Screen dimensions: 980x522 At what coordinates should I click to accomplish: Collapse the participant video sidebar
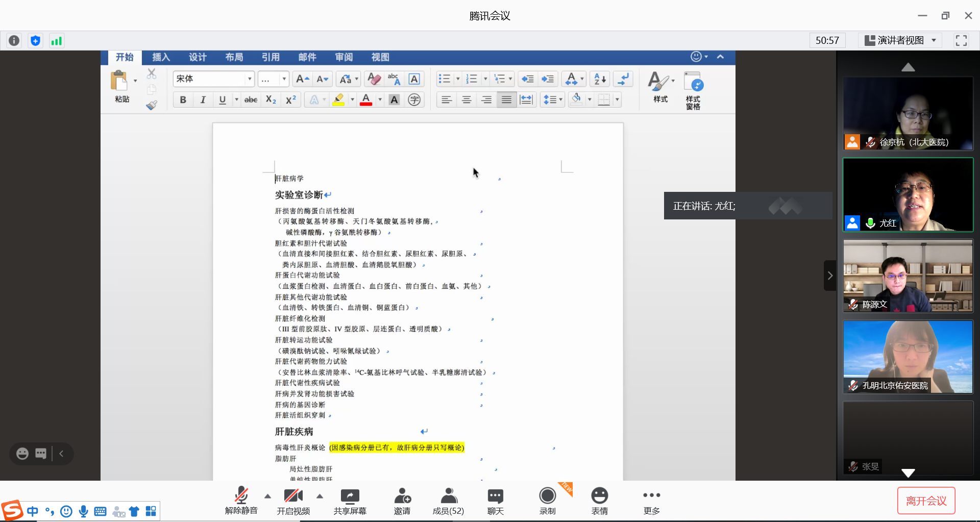pos(829,276)
